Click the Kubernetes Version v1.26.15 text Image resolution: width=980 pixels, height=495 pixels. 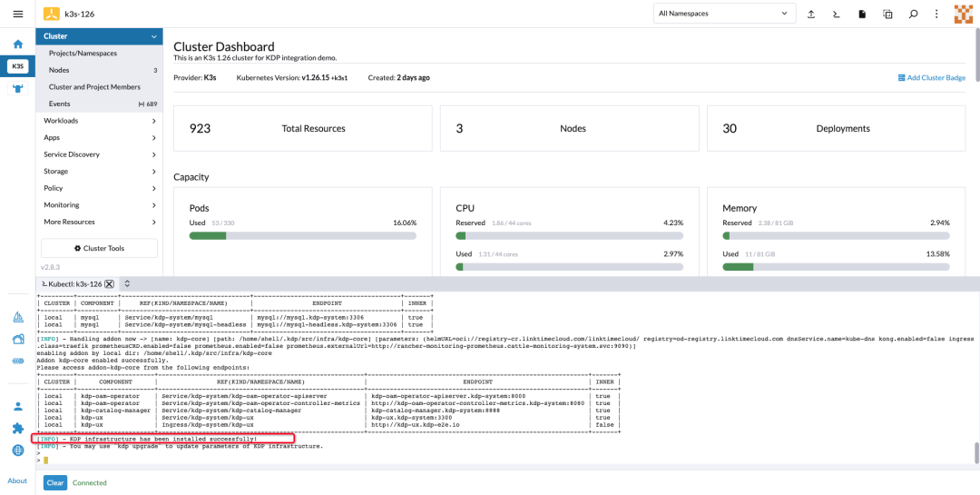point(292,77)
